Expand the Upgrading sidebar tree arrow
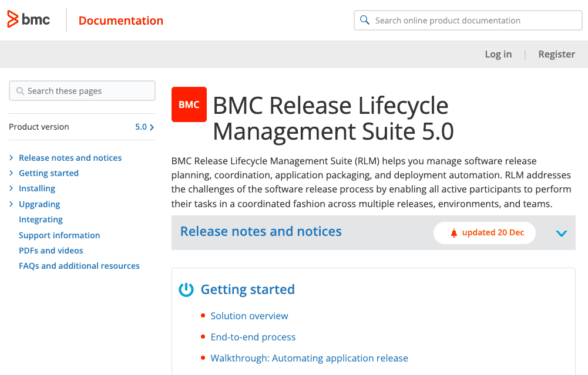The height and width of the screenshot is (375, 588). click(x=11, y=204)
